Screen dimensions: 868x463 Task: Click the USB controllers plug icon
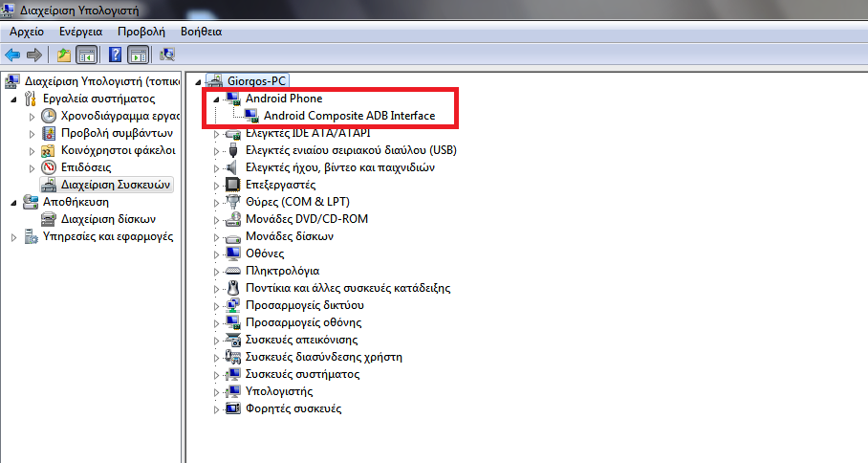pyautogui.click(x=233, y=150)
